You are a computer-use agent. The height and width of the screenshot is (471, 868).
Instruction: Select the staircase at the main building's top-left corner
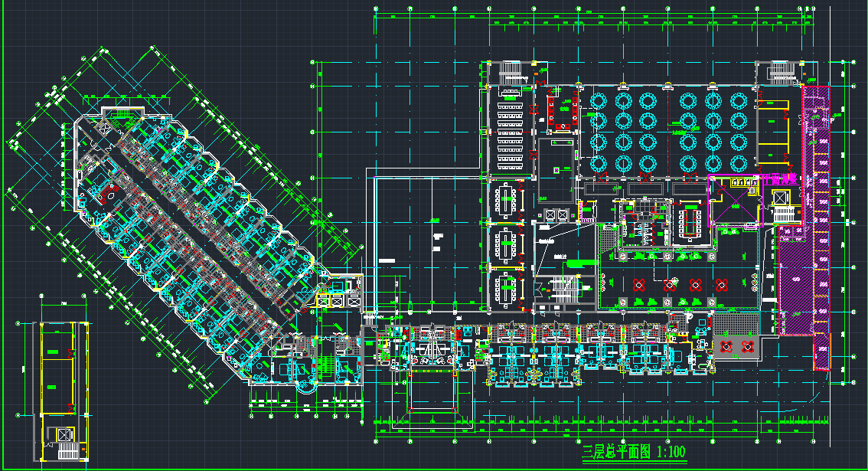pos(511,74)
